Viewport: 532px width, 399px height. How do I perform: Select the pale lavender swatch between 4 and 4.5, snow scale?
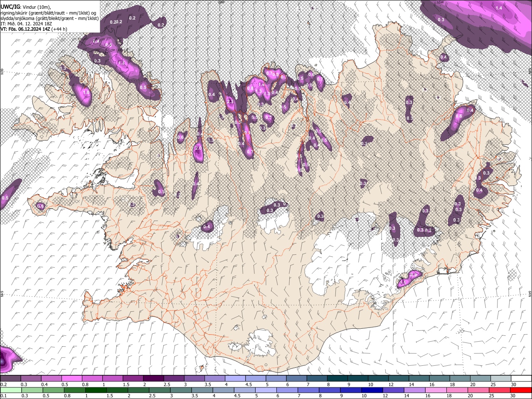click(235, 379)
